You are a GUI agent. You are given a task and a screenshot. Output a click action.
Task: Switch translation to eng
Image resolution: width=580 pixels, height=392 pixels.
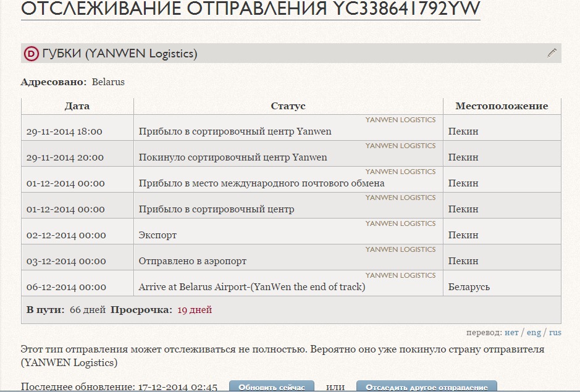[534, 332]
